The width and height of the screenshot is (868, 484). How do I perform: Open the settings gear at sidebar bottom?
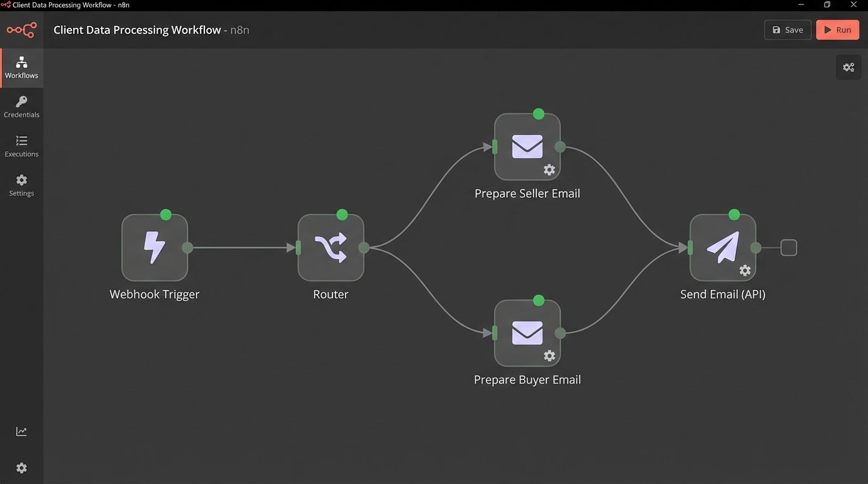pos(21,468)
